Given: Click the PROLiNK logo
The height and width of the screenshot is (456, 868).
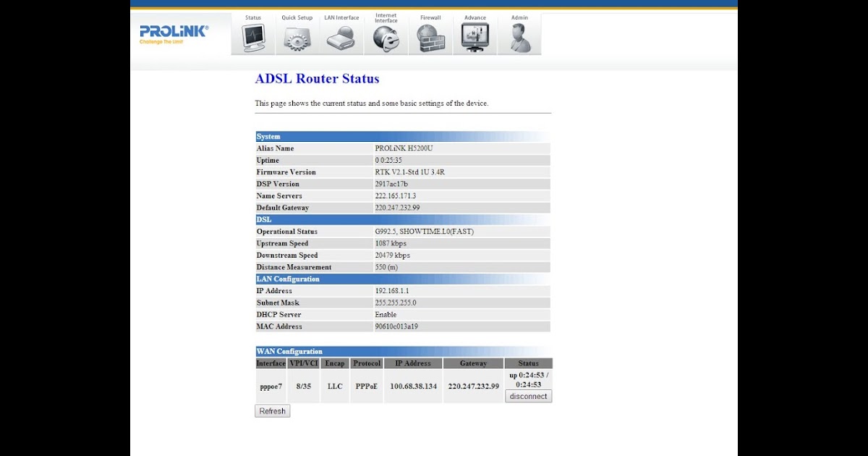Looking at the screenshot, I should [x=174, y=34].
